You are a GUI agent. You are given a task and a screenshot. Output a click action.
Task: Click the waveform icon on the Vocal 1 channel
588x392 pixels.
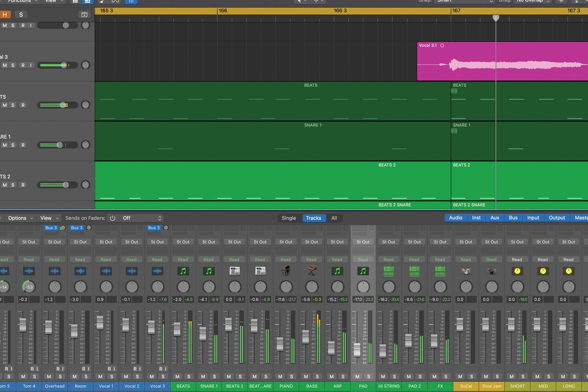tap(106, 271)
